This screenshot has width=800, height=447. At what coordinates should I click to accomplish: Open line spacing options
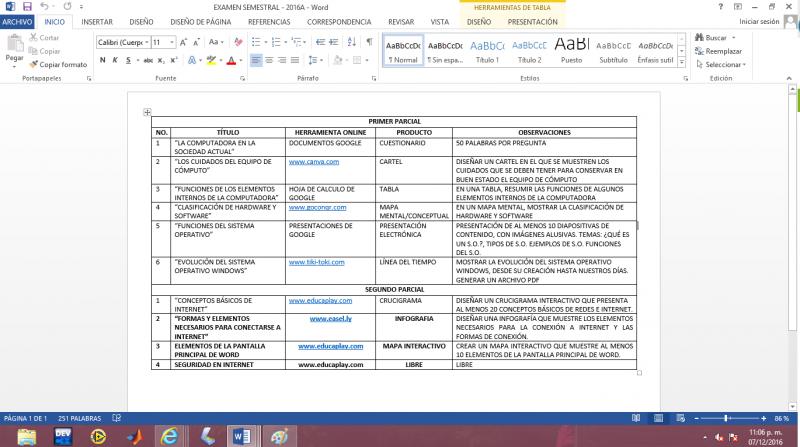[316, 60]
